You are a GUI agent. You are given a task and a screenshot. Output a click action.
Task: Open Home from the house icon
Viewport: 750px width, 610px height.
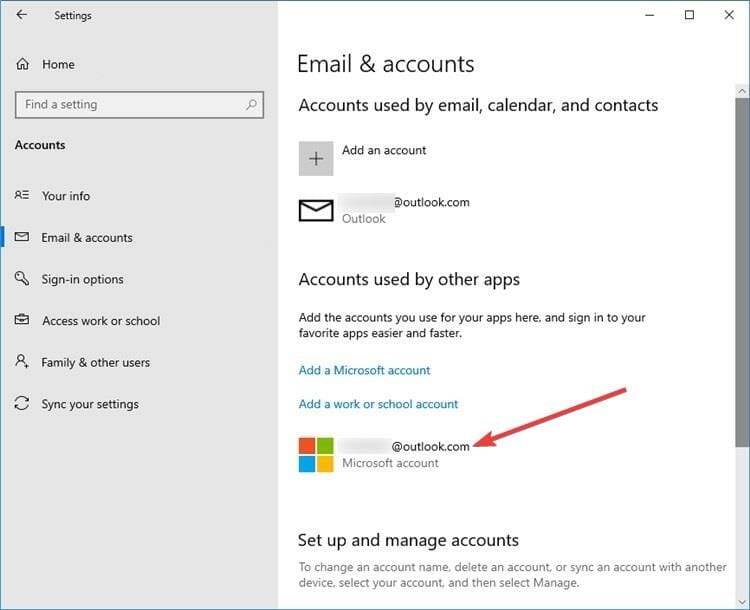tap(22, 64)
